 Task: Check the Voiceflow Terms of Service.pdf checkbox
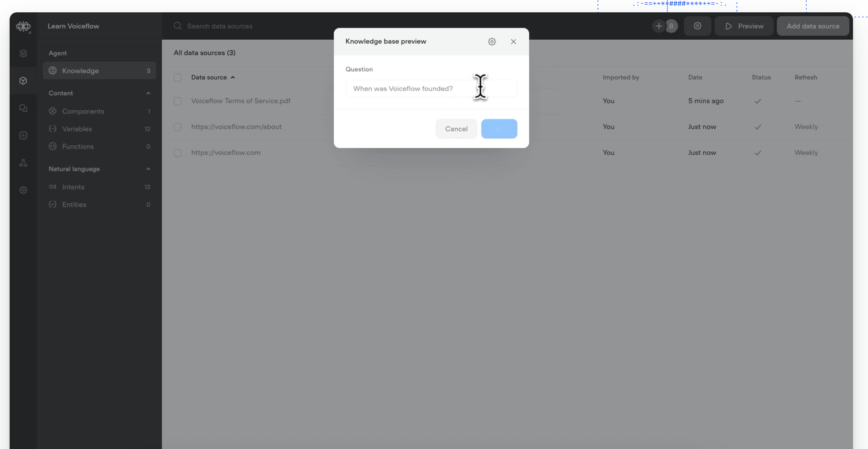pos(177,101)
